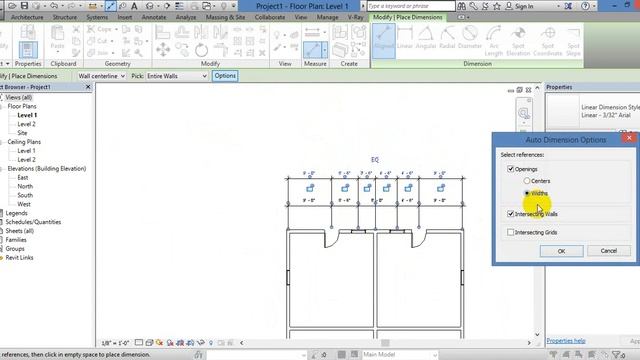The image size is (640, 360).
Task: Click the canvas horizontal scrollbar thumb
Action: 385,343
